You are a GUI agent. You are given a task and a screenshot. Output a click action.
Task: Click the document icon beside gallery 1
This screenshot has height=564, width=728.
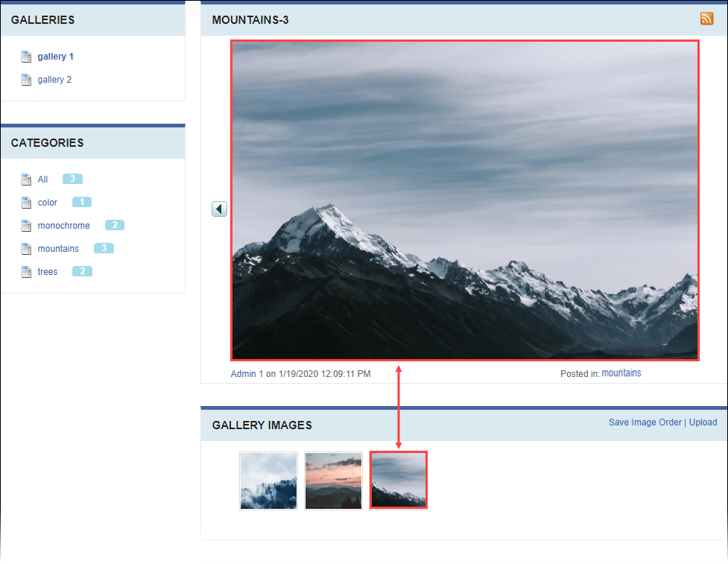[26, 56]
